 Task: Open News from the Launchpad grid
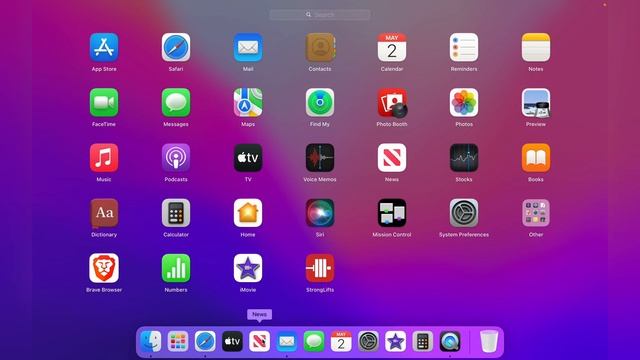(x=392, y=158)
